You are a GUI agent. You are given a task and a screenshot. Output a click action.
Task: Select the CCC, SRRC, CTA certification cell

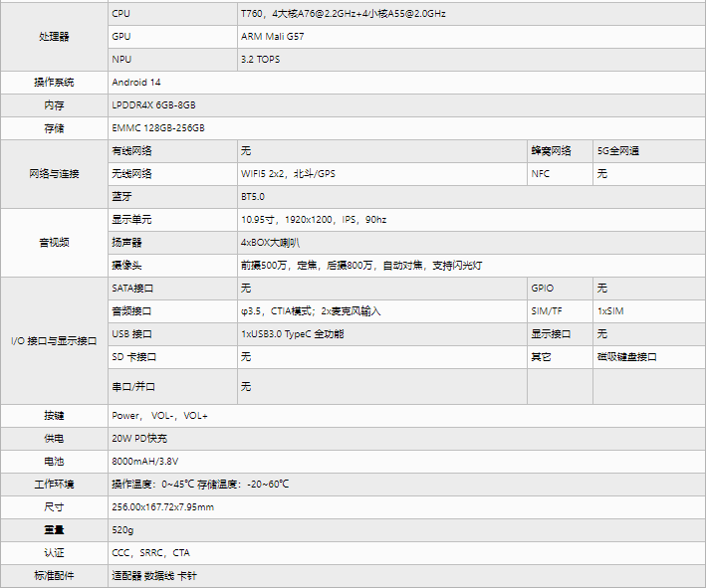click(x=406, y=553)
